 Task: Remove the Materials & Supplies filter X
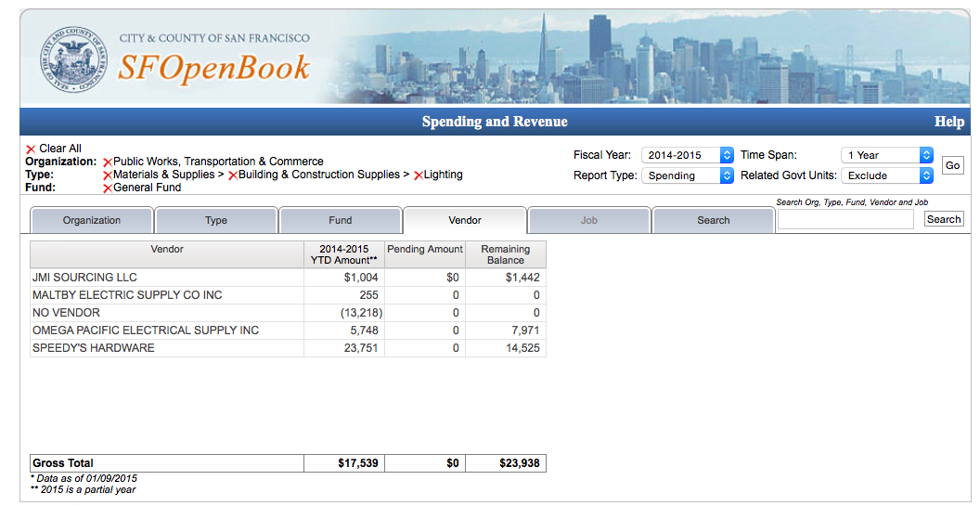pos(108,175)
